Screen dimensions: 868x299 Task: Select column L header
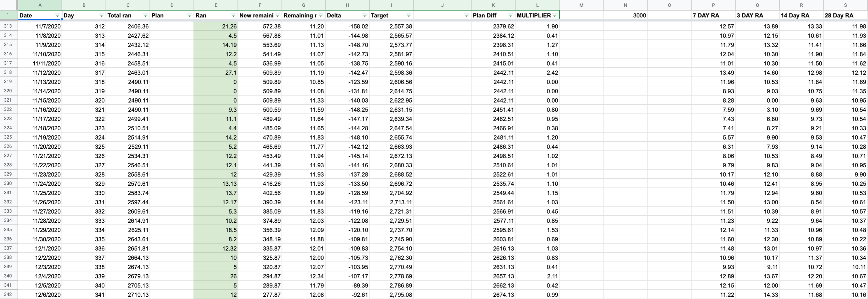[x=537, y=5]
